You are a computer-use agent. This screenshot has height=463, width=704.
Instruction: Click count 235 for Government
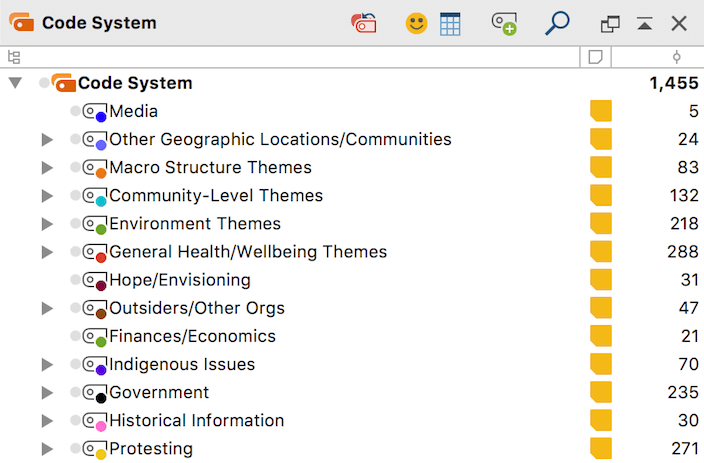[x=683, y=392]
